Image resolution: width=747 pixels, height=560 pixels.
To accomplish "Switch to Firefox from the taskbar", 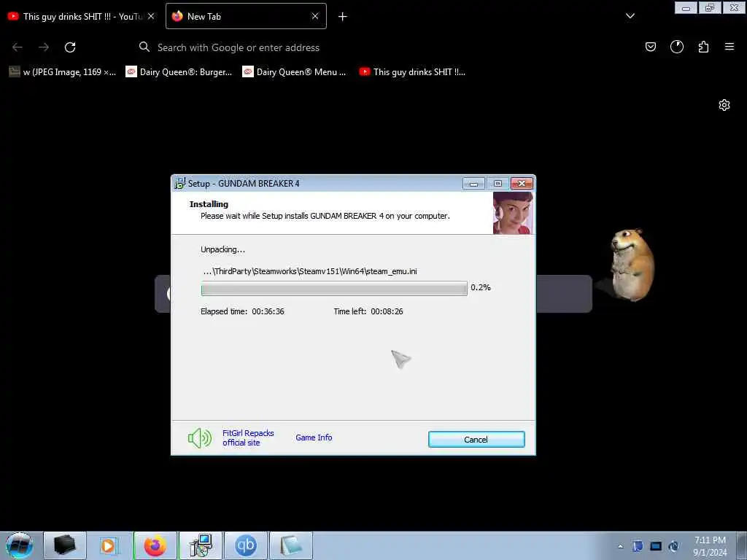I will tap(155, 545).
